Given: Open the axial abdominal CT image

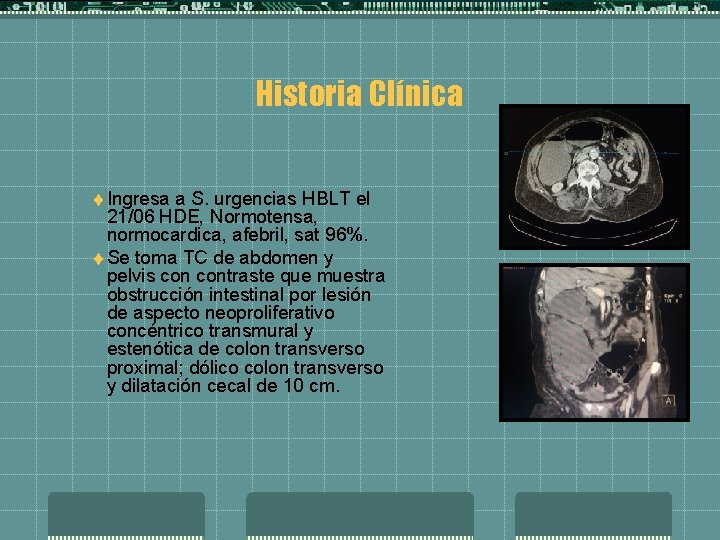Looking at the screenshot, I should pyautogui.click(x=594, y=177).
